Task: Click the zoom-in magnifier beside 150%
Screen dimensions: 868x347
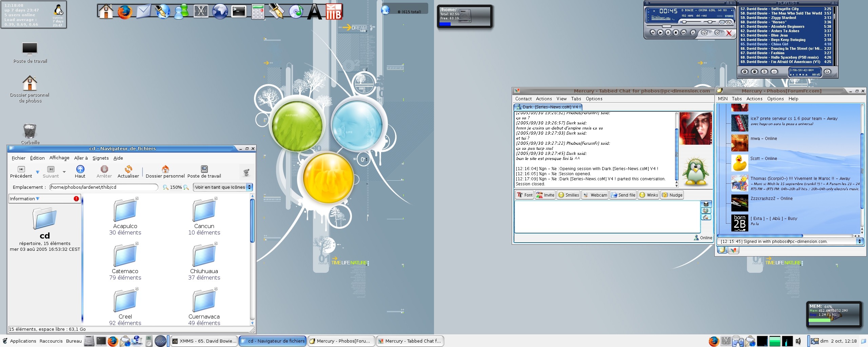Action: (186, 187)
